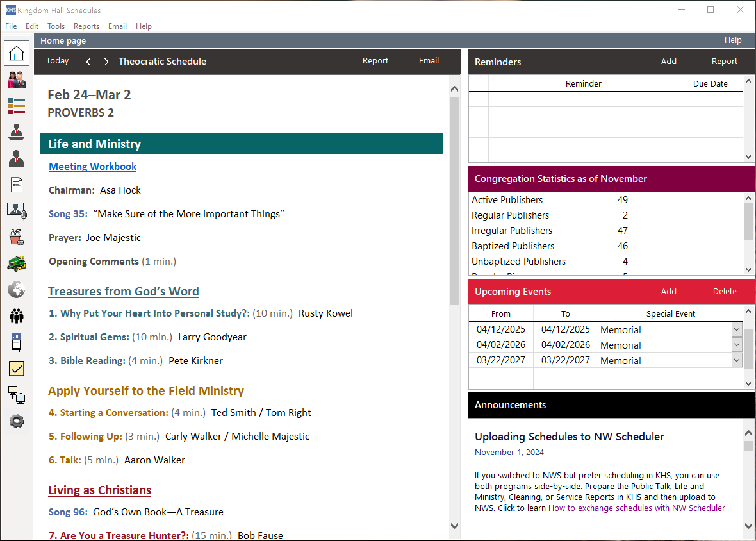The image size is (756, 541).
Task: Click the schedule panel scrollbar thumb
Action: pos(454,201)
